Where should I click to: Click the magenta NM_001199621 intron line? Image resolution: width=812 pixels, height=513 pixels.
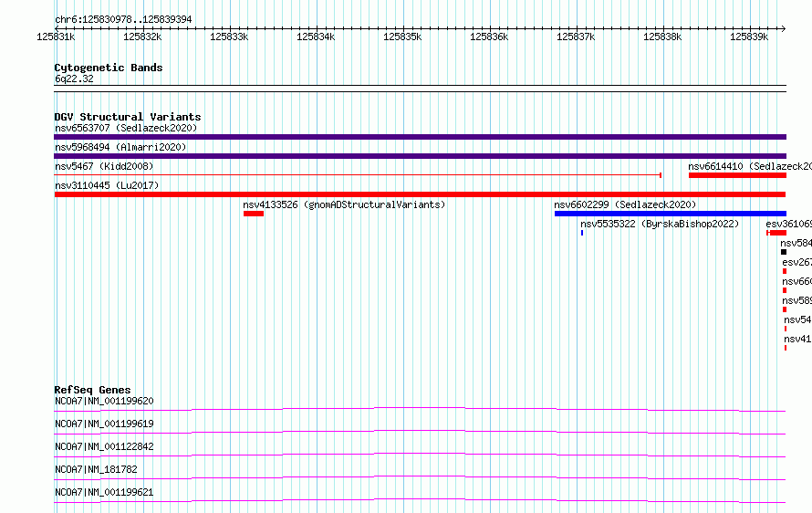point(420,500)
